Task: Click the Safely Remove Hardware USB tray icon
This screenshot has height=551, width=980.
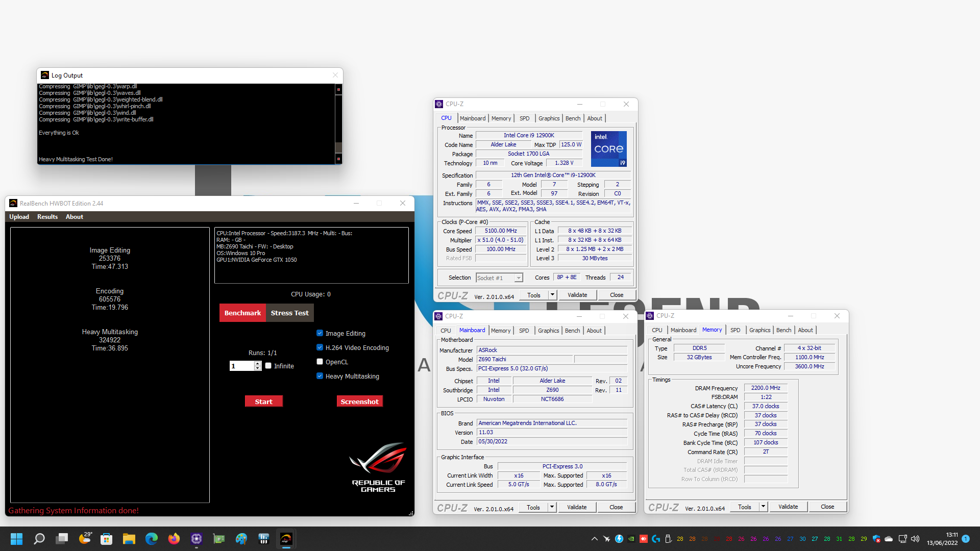Action: tap(668, 539)
